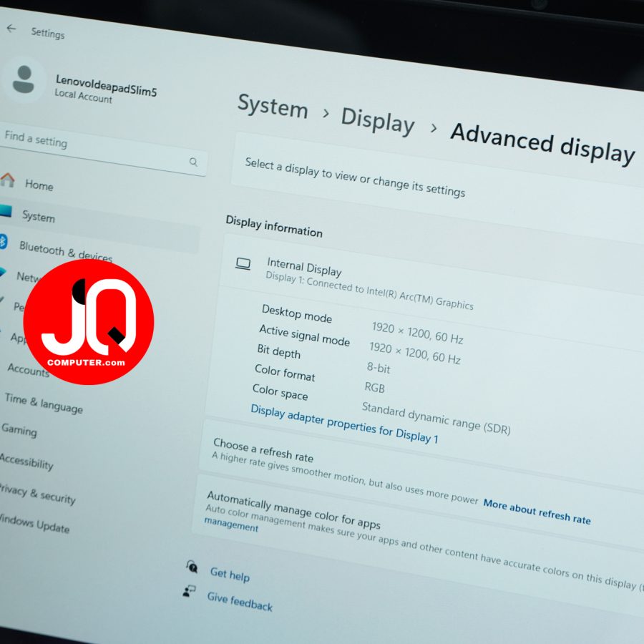644x644 pixels.
Task: Click the 'RGB' color format value
Action: 374,387
